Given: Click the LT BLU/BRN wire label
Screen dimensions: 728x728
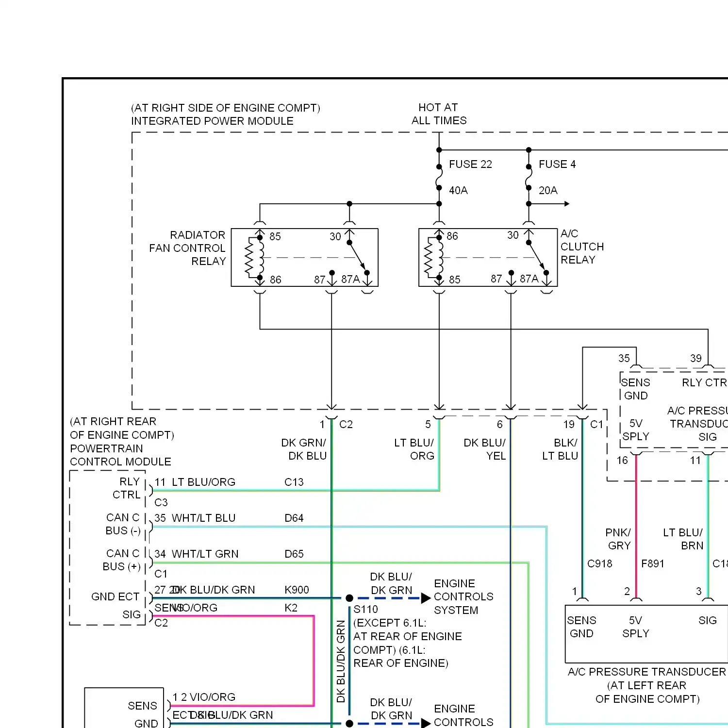Looking at the screenshot, I should click(683, 539).
